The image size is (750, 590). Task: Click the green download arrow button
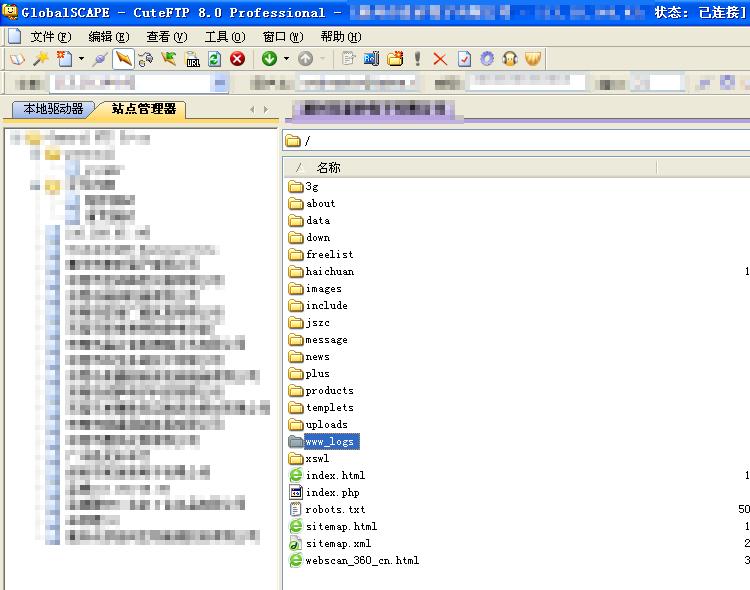click(269, 59)
